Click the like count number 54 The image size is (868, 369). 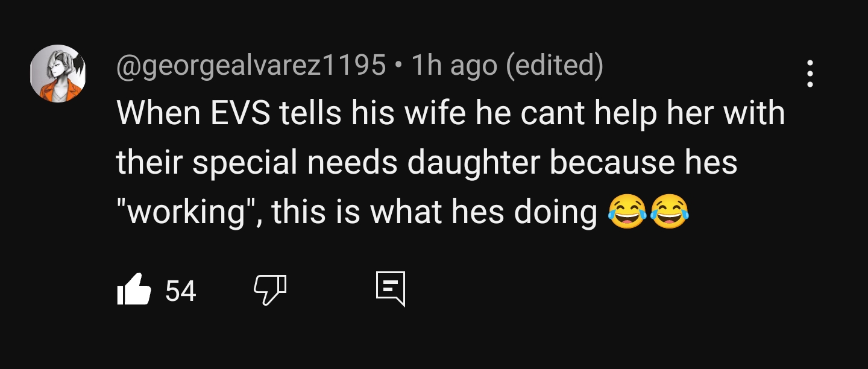click(x=180, y=291)
